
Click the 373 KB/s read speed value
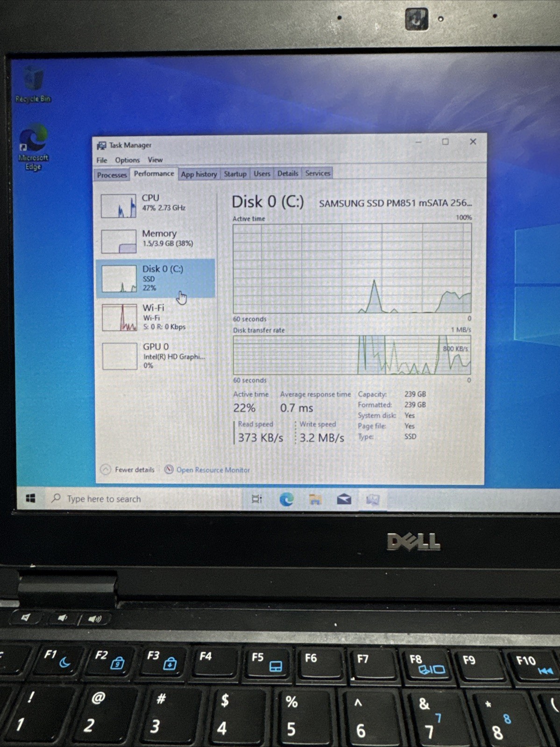261,438
